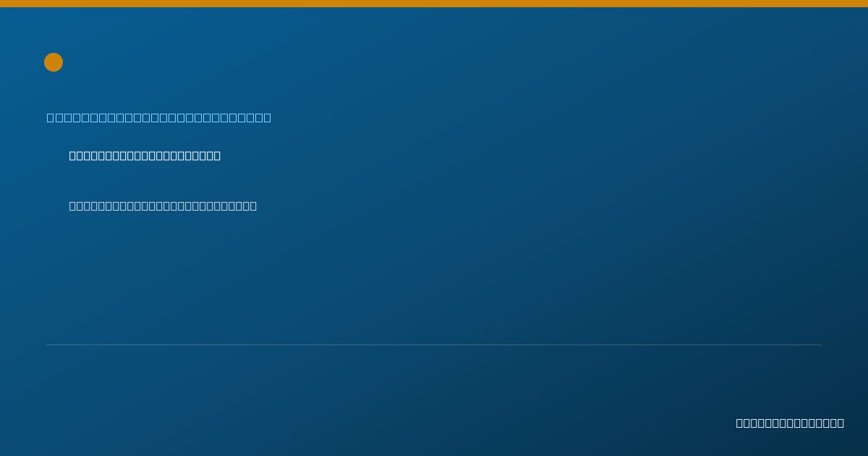Click the orange accent bar at top
This screenshot has width=868, height=456.
[x=434, y=4]
